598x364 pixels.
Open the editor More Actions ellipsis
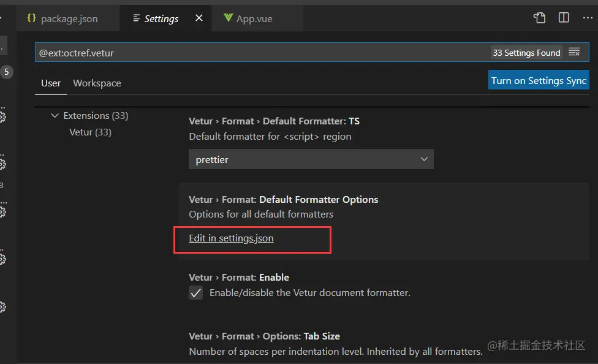[587, 18]
